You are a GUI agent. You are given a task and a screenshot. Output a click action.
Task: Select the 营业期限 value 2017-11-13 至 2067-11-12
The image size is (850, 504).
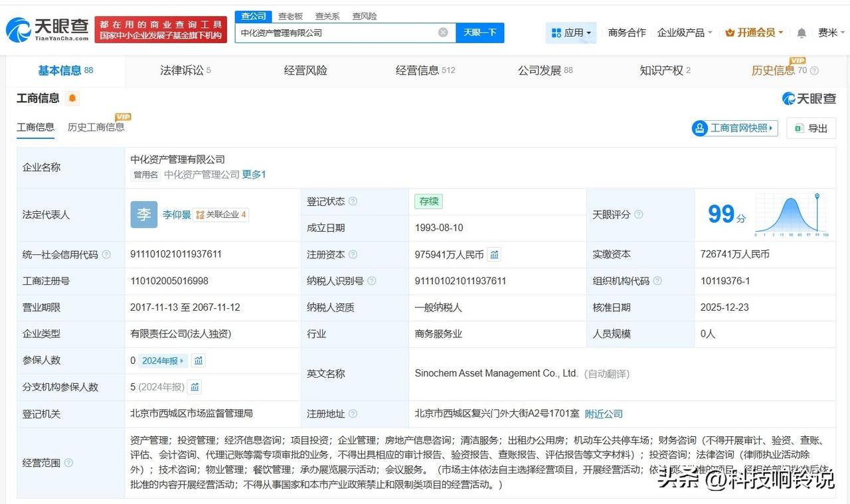(x=185, y=307)
